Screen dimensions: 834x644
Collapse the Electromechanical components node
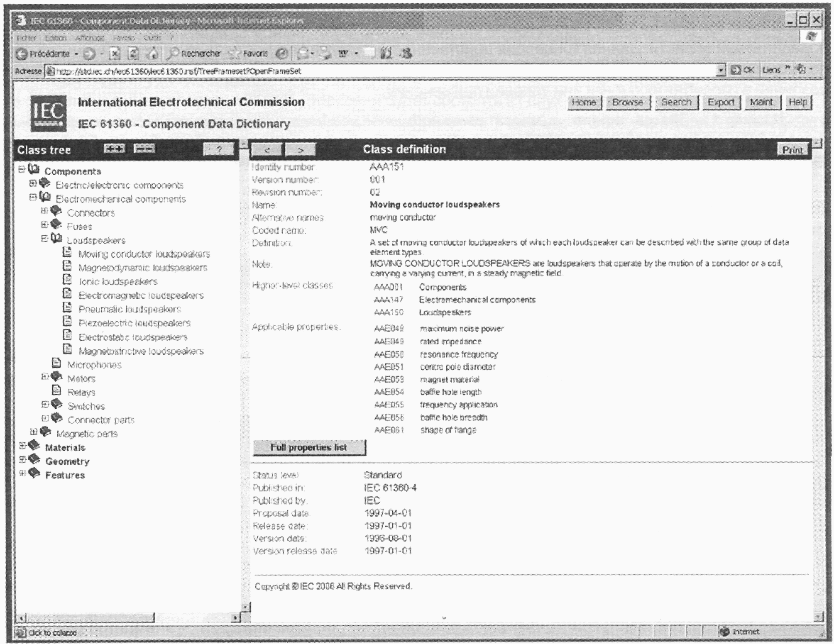(x=33, y=197)
